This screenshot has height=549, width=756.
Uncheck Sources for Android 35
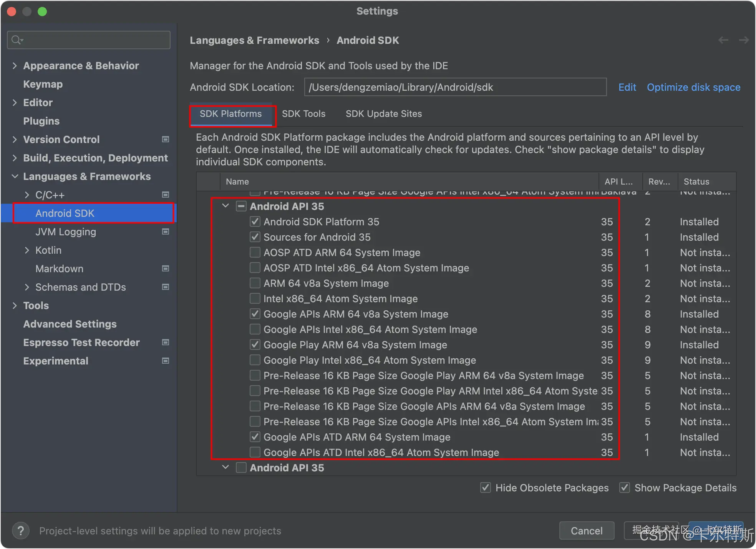(x=255, y=237)
